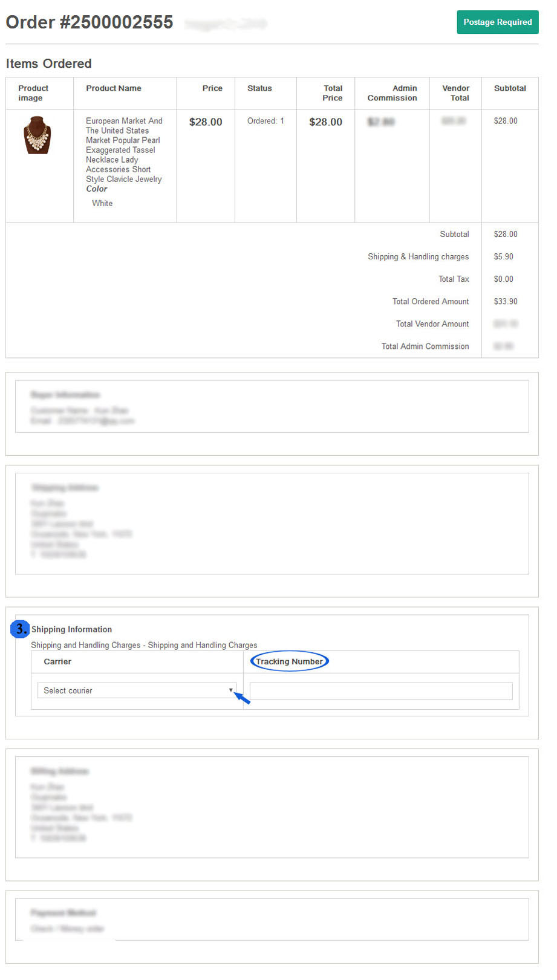Click the Order #2500002555 heading
Image resolution: width=557 pixels, height=980 pixels.
coord(90,22)
